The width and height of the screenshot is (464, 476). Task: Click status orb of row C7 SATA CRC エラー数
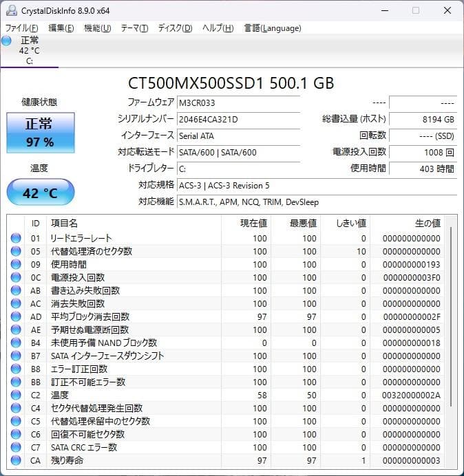coord(16,447)
